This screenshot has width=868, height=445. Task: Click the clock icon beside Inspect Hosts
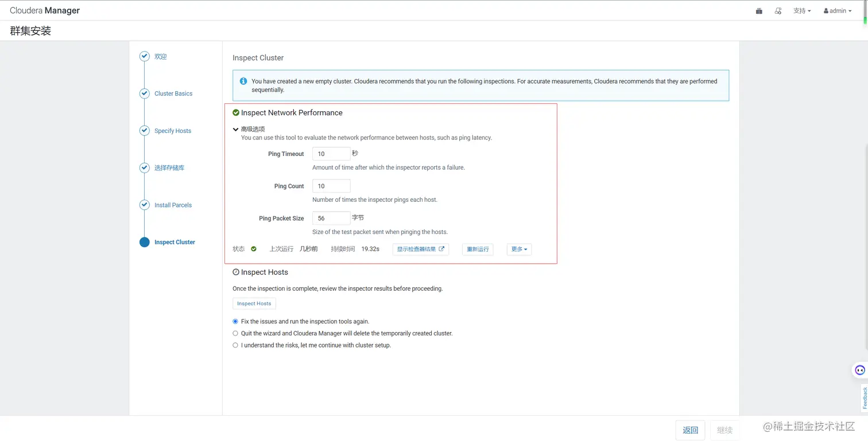point(236,272)
